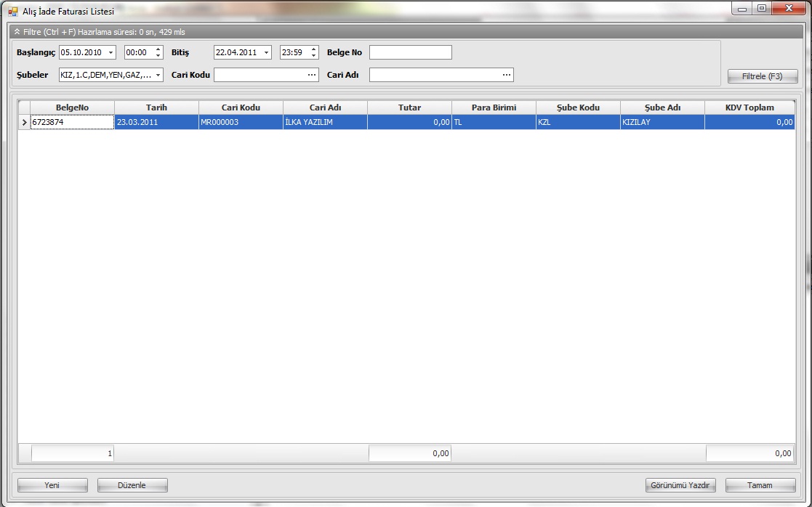
Task: Sort by the Tarih column header
Action: [x=156, y=108]
